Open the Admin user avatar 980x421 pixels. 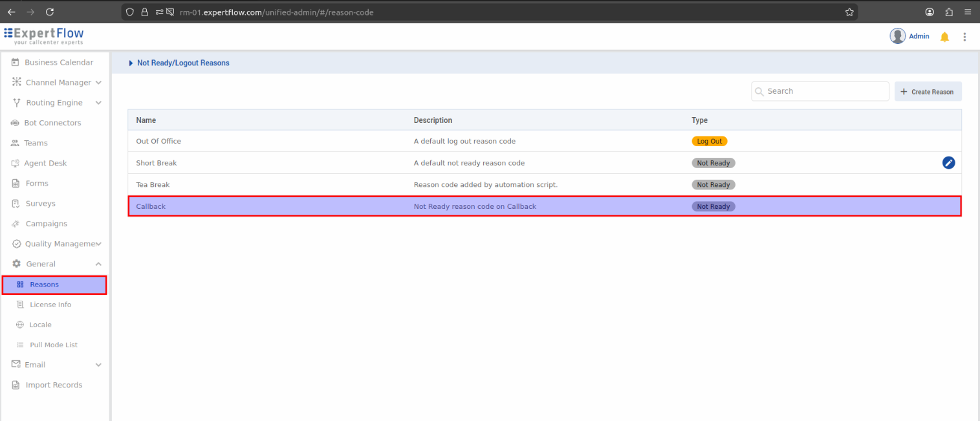[x=897, y=36]
